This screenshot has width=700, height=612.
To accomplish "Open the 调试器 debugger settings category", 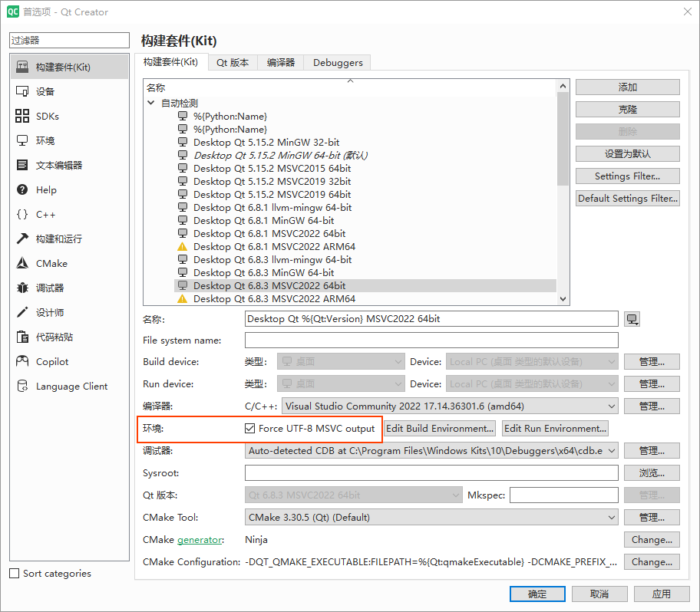I will pos(50,288).
